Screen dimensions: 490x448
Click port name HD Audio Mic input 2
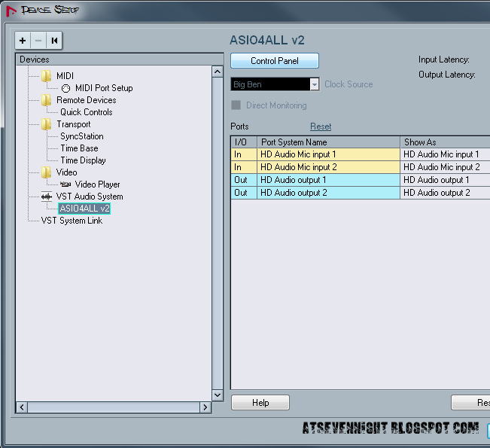[328, 167]
